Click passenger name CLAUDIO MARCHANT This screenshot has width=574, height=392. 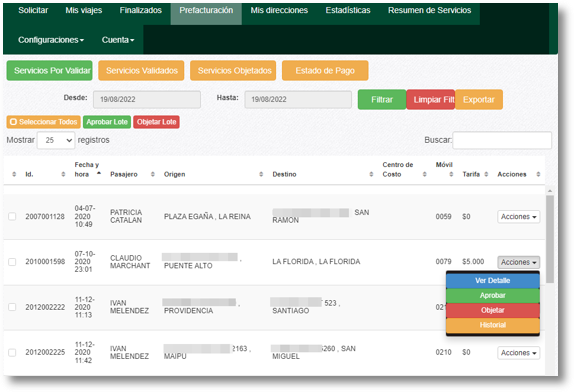(x=130, y=262)
